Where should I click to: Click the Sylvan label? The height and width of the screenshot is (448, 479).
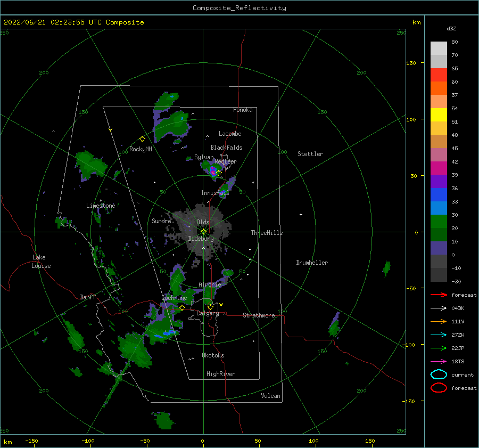[x=204, y=157]
